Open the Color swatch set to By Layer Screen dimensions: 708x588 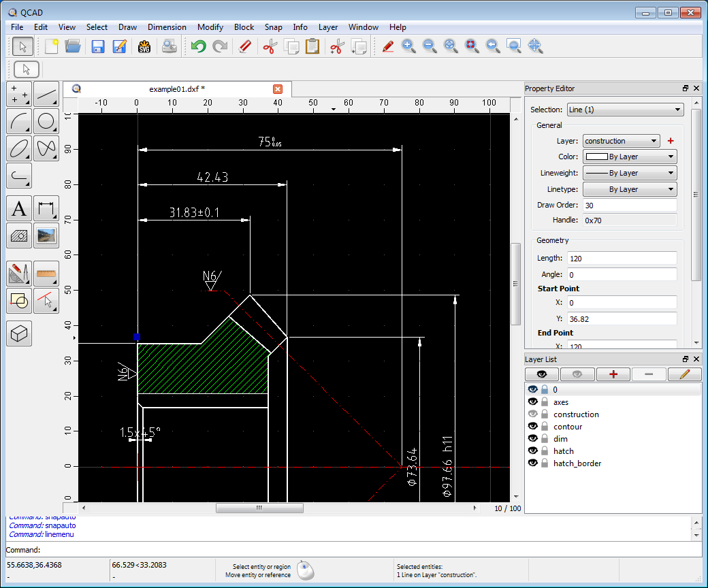pyautogui.click(x=629, y=156)
